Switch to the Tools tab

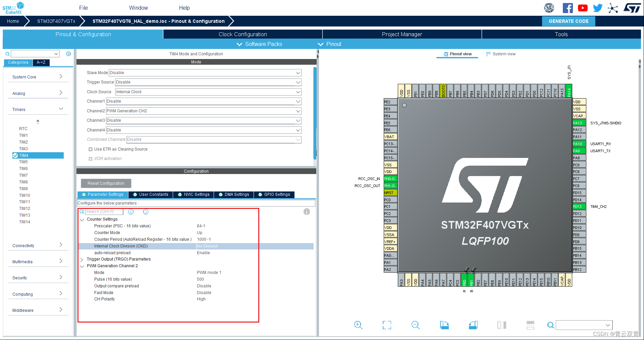pos(561,34)
